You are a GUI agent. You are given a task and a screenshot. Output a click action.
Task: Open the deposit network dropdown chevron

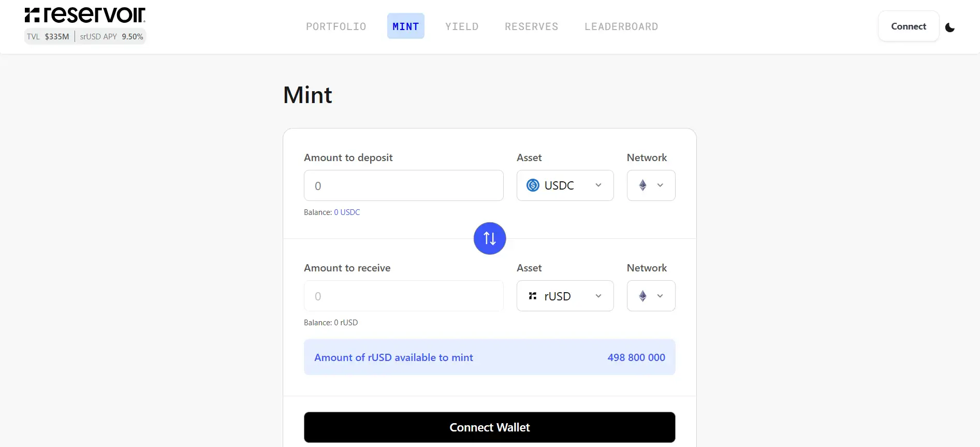pos(660,185)
